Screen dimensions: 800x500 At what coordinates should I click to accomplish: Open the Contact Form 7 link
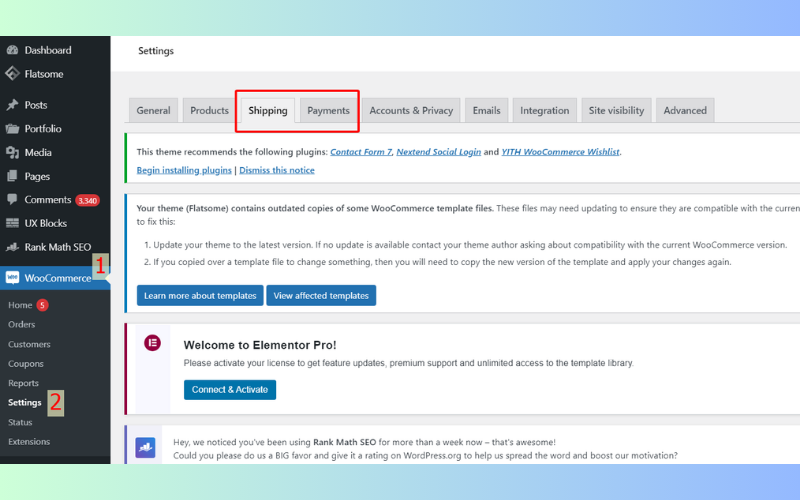[x=361, y=152]
